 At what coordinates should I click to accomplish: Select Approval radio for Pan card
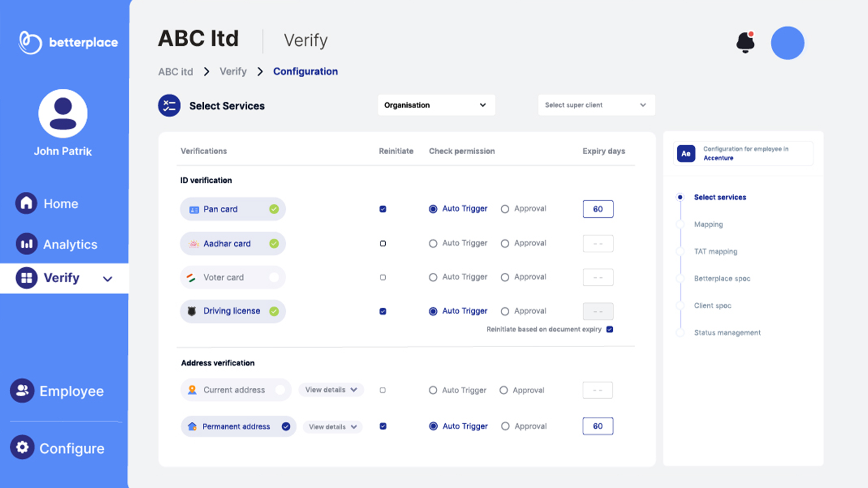pos(505,209)
